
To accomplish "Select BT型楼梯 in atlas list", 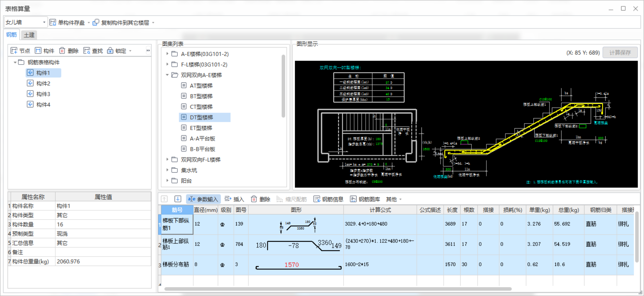I will point(201,96).
